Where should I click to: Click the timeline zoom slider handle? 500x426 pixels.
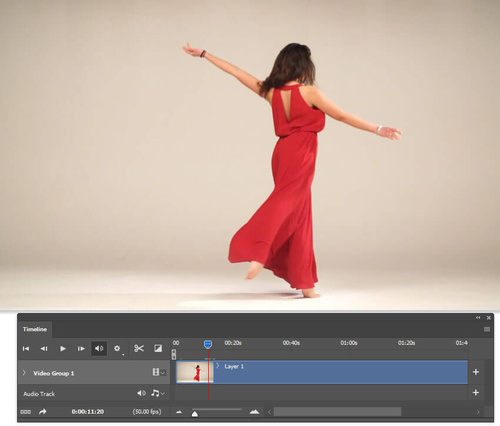pyautogui.click(x=195, y=414)
